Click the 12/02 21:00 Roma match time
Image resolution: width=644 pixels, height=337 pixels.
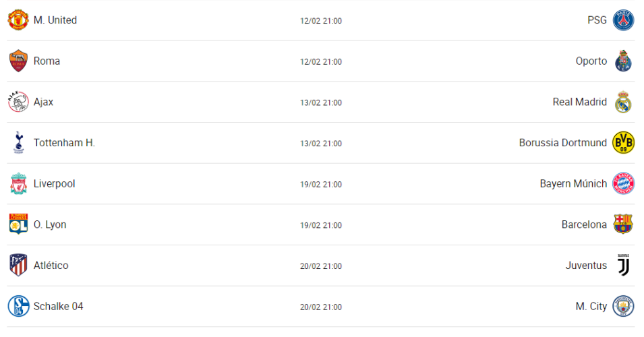pyautogui.click(x=321, y=62)
